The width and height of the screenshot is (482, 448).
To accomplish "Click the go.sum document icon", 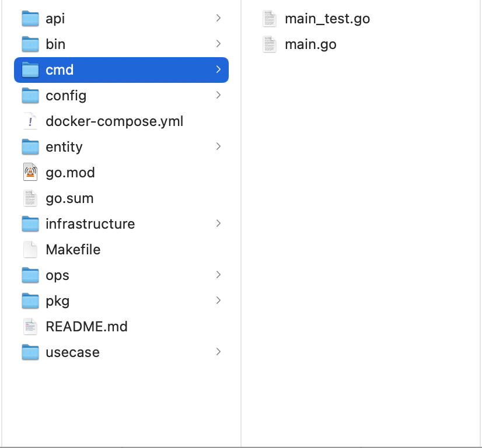I will tap(30, 198).
